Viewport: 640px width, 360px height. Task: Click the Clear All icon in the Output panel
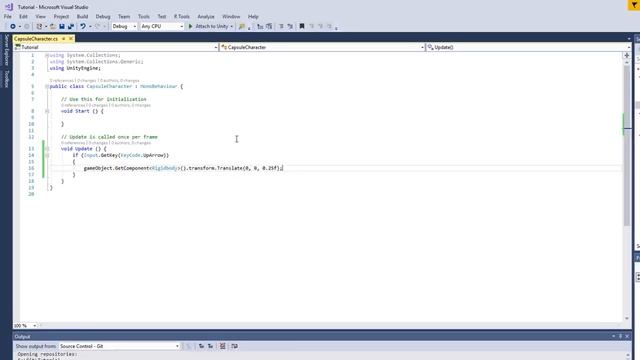point(222,346)
